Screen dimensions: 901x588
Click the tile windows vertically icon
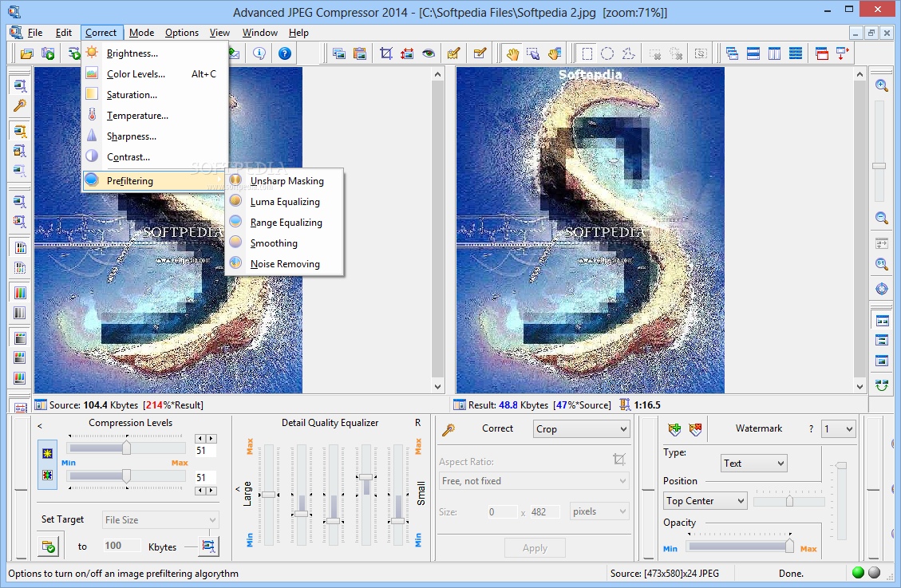(775, 54)
